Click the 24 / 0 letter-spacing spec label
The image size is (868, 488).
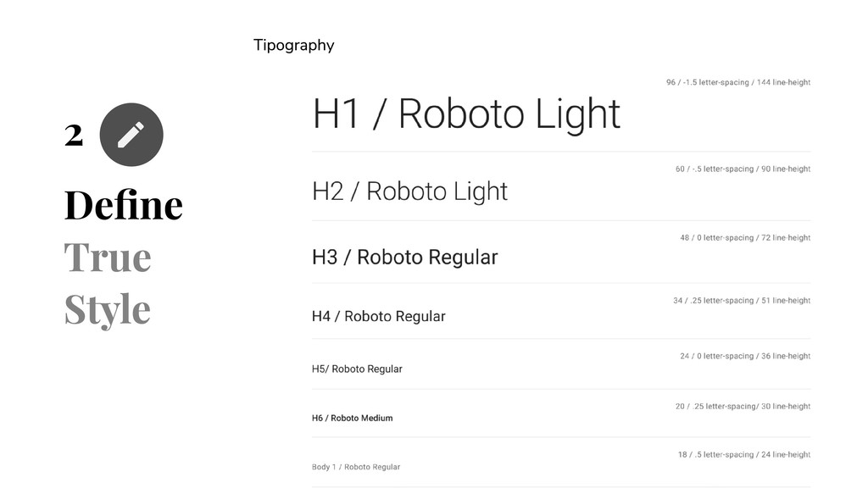coord(745,357)
